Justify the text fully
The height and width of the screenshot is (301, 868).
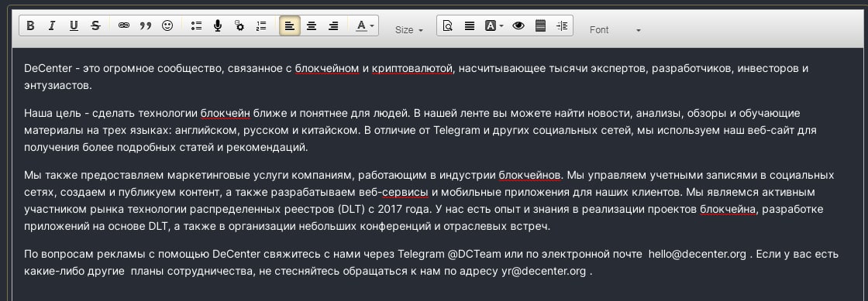point(470,26)
